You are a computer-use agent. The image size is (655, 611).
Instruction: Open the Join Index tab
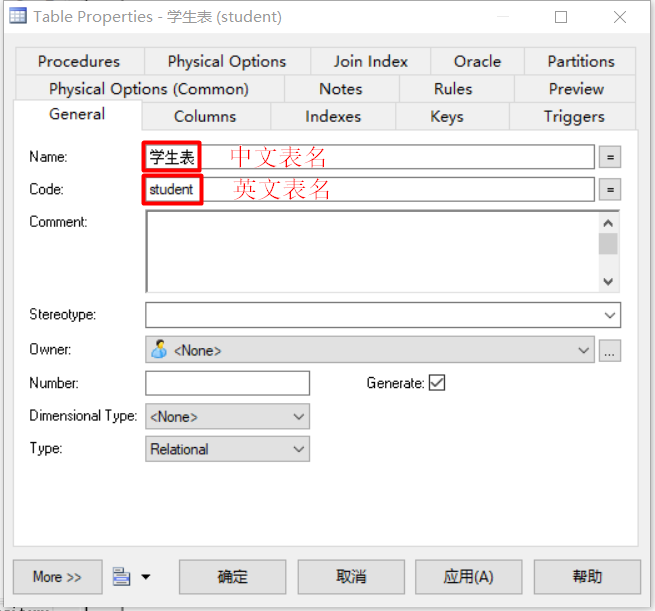pos(371,61)
